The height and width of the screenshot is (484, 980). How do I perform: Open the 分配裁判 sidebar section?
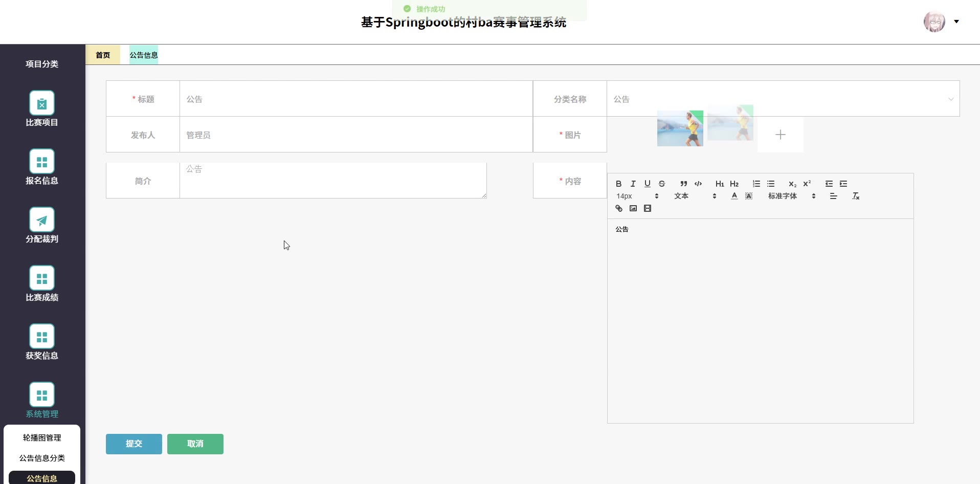coord(42,226)
